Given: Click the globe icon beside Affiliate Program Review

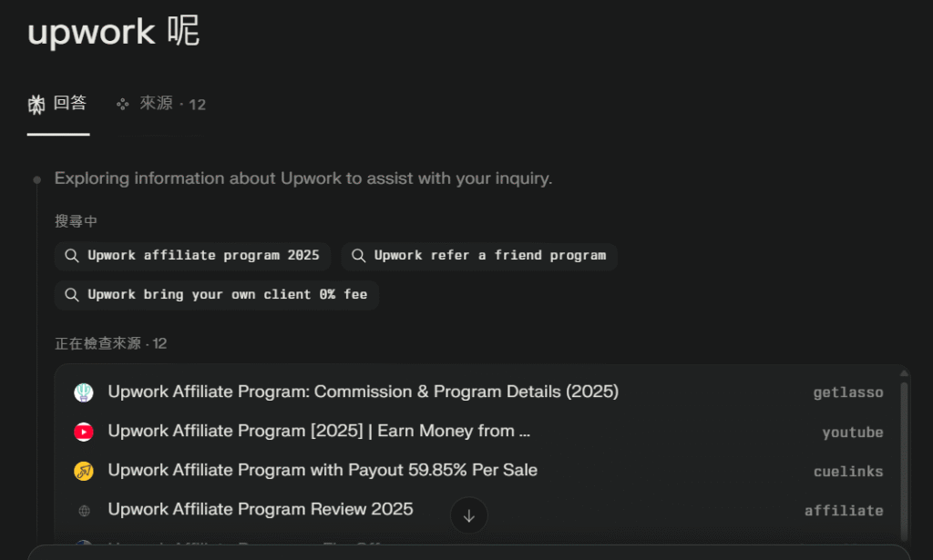Looking at the screenshot, I should point(84,511).
